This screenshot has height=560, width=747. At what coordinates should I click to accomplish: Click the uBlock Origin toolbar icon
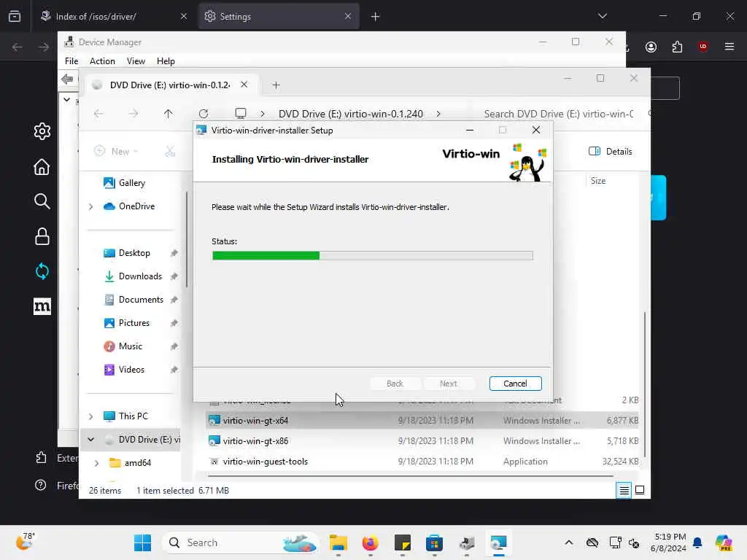(x=703, y=47)
